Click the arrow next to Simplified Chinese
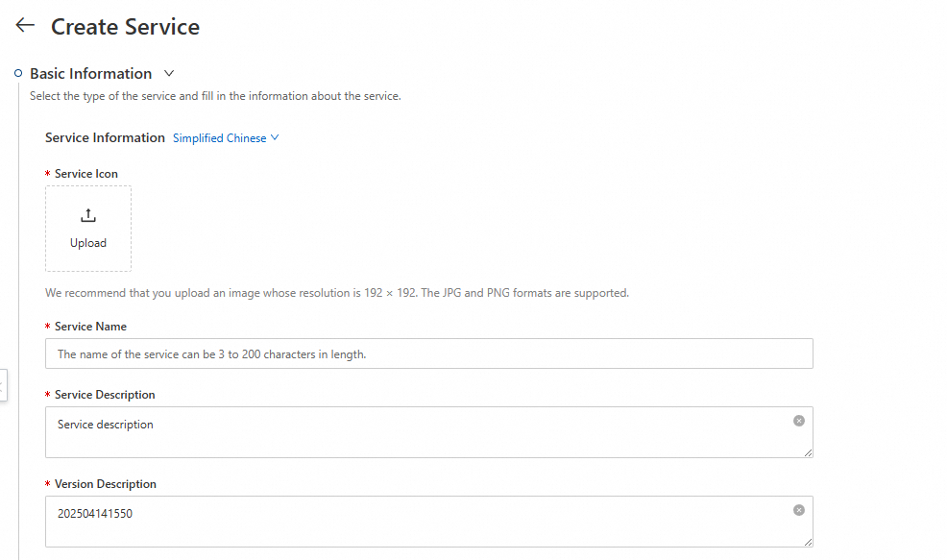Viewport: 947px width, 560px height. 275,137
